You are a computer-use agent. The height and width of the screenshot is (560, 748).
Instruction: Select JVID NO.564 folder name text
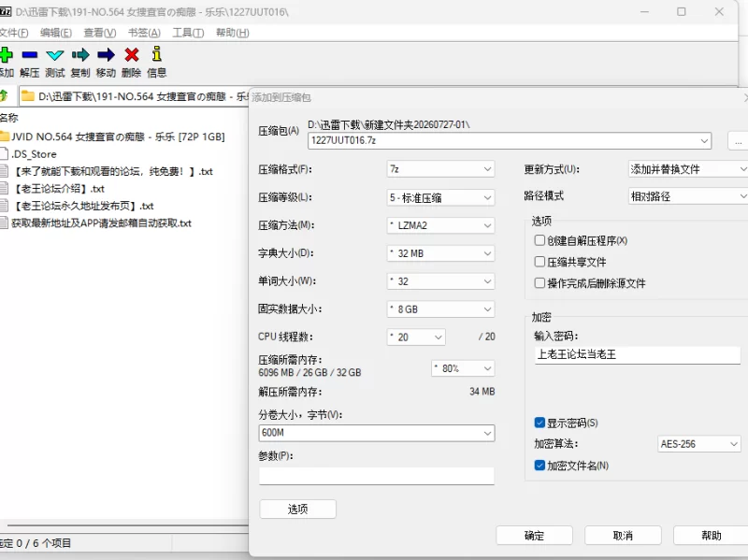coord(118,136)
